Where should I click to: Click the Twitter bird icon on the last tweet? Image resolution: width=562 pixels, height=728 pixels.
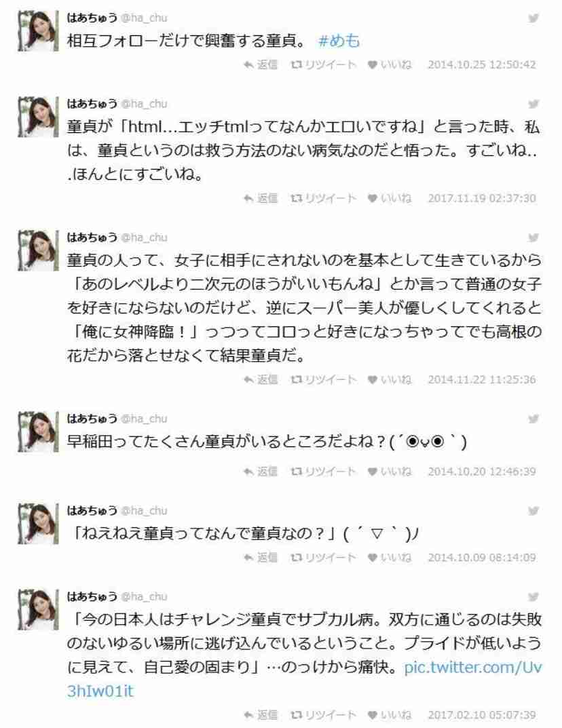[533, 597]
